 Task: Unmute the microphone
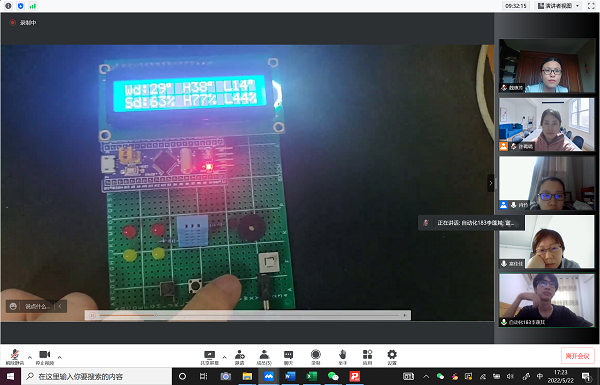[x=15, y=357]
